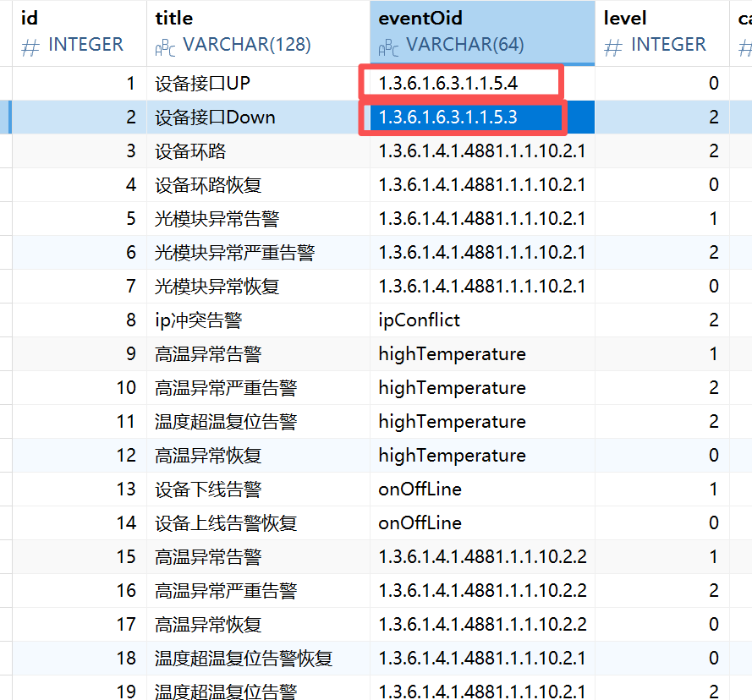This screenshot has height=700, width=752.
Task: Click the ABC type icon under title header
Action: click(165, 47)
